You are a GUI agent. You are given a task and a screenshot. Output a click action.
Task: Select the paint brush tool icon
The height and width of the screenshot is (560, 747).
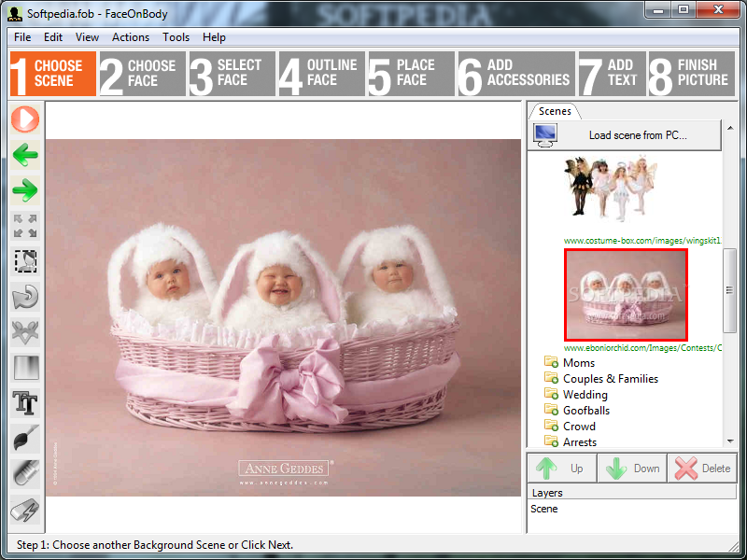tap(25, 438)
